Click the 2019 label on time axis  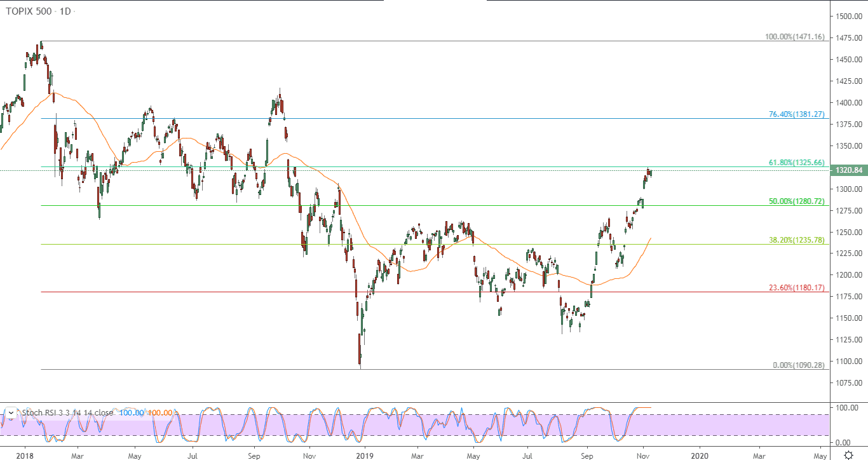click(x=365, y=456)
